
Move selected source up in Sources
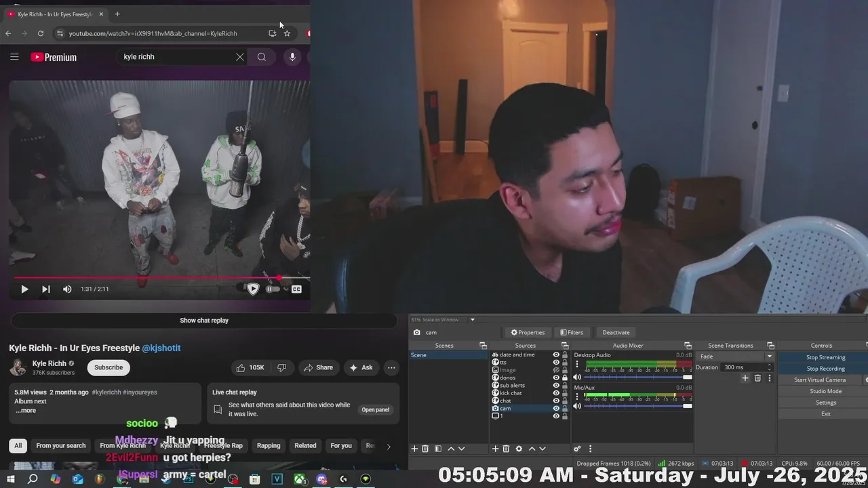pos(532,449)
